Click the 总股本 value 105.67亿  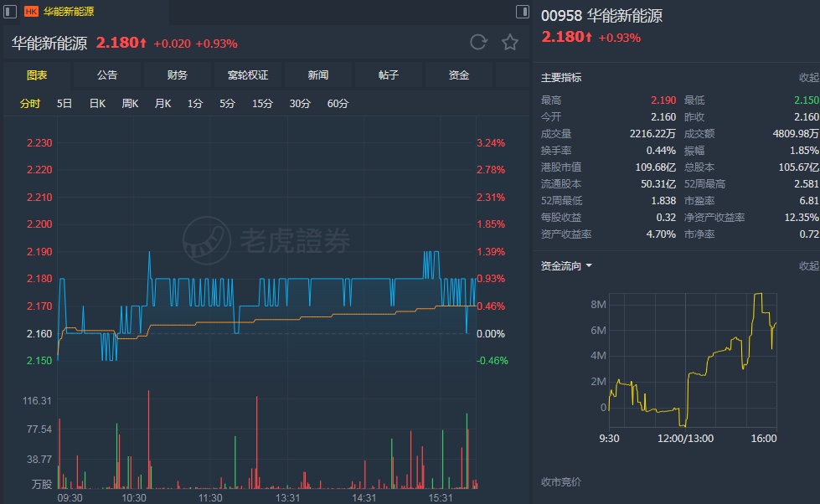798,167
